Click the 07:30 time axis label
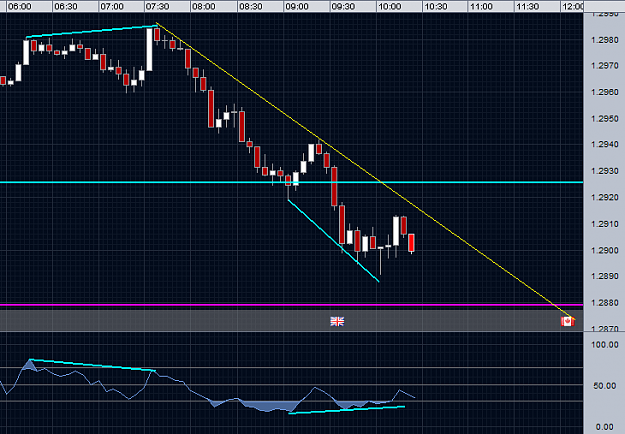Image resolution: width=625 pixels, height=434 pixels. tap(158, 7)
